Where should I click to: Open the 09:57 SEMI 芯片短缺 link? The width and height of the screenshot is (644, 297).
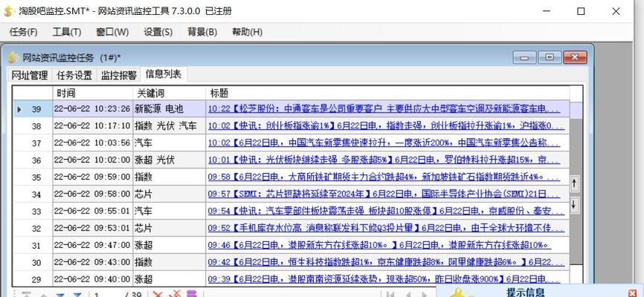[384, 195]
